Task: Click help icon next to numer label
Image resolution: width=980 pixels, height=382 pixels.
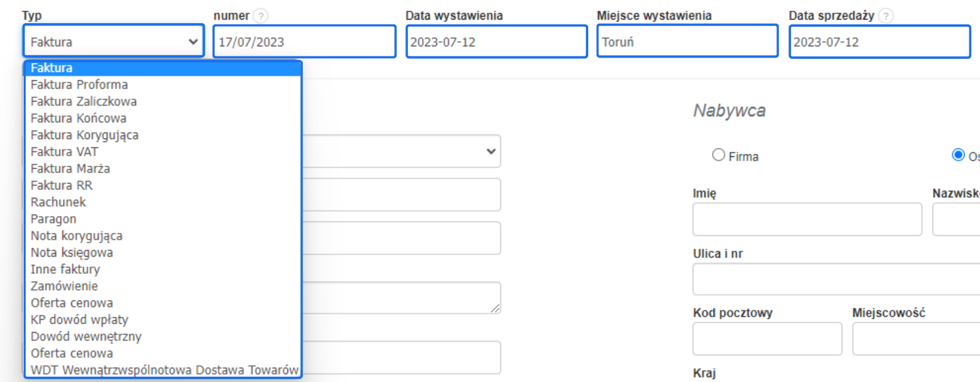Action: (x=261, y=16)
